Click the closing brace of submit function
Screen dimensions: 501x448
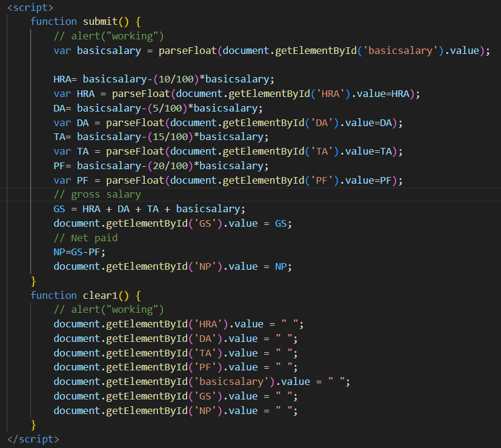34,281
